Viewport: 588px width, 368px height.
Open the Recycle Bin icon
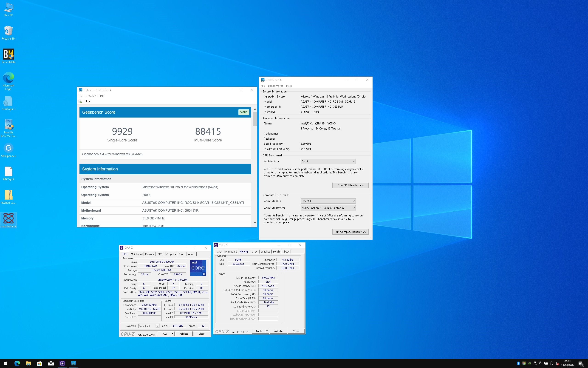click(8, 33)
